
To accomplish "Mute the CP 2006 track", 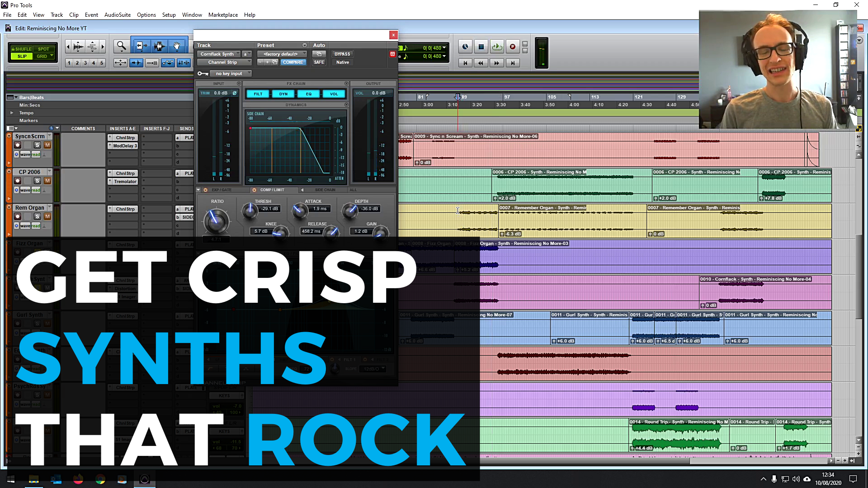I will [47, 181].
